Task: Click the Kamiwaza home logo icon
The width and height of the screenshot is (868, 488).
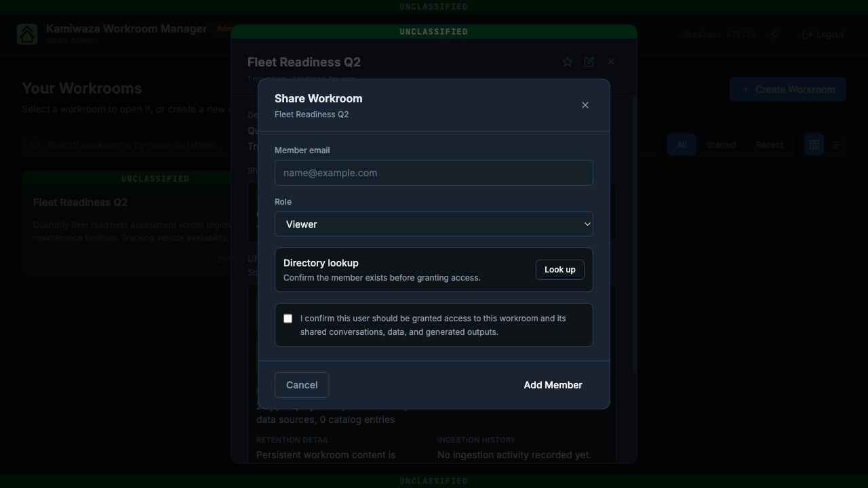Action: [x=27, y=34]
